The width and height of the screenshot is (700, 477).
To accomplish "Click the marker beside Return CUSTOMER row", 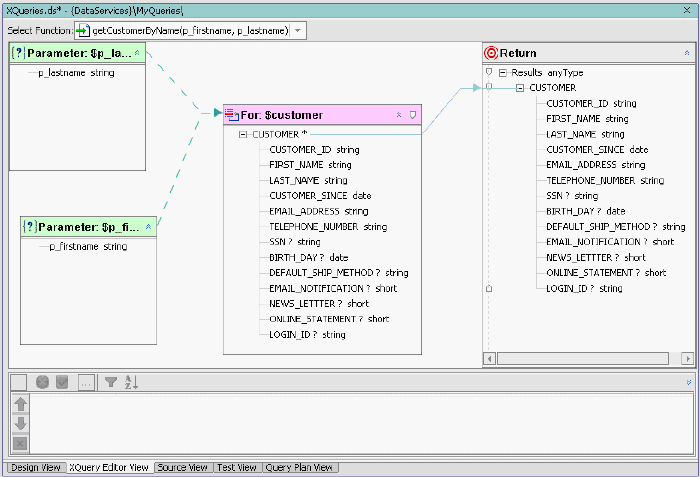I will click(x=489, y=87).
